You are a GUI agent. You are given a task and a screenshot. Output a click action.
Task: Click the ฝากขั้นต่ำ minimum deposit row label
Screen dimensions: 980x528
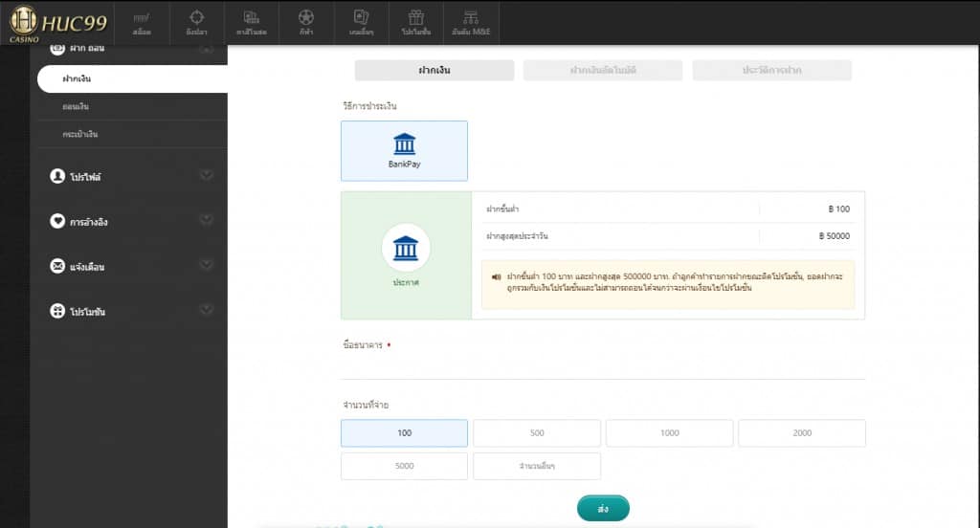[x=502, y=209]
